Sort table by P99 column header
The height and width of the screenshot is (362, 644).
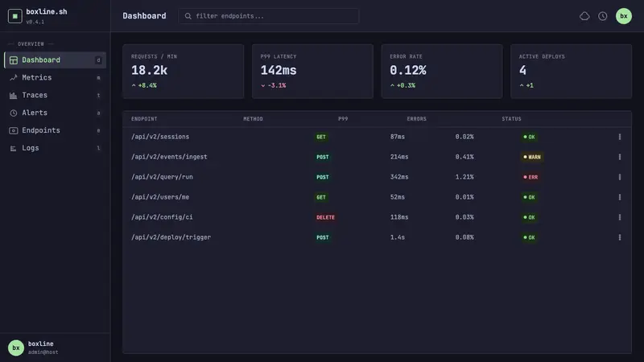343,119
